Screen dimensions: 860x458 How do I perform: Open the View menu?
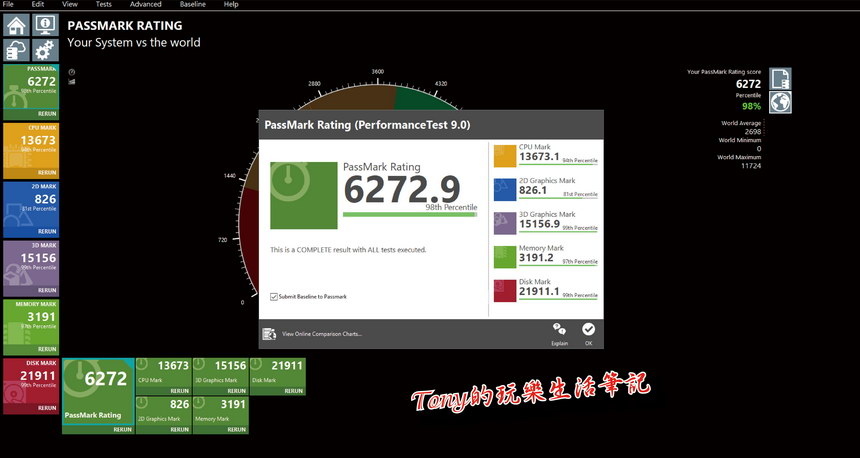coord(70,4)
